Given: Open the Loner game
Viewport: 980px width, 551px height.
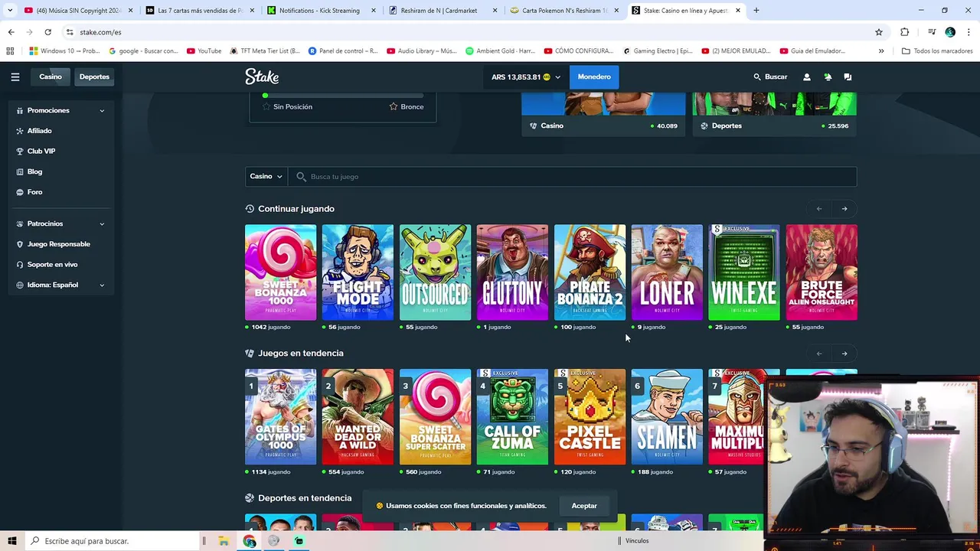Looking at the screenshot, I should coord(667,272).
